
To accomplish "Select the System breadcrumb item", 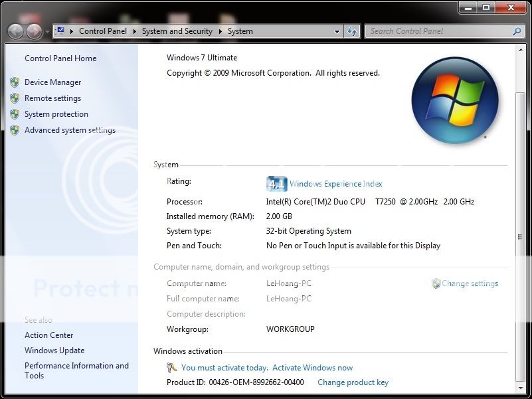I will click(240, 31).
